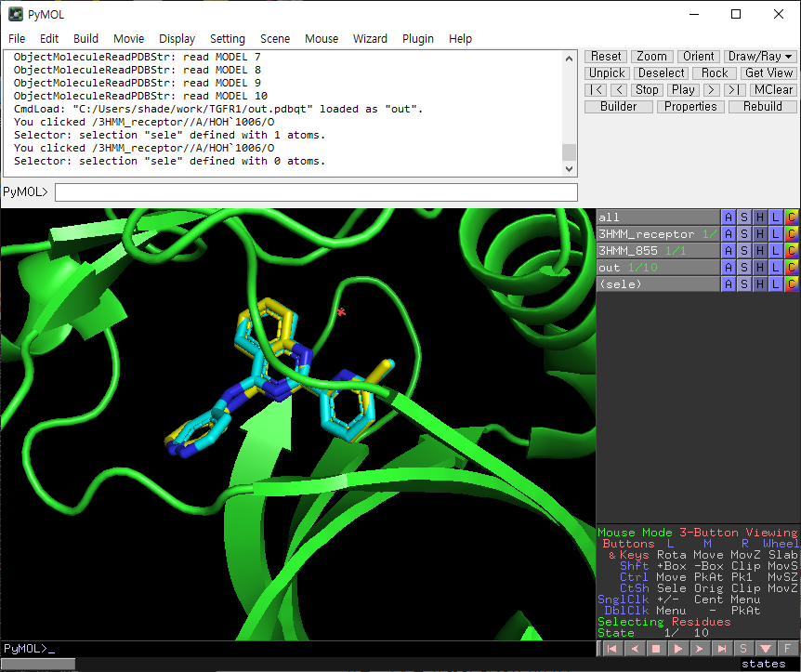Advance one state in bottom controls
The image size is (801, 672).
click(x=700, y=649)
